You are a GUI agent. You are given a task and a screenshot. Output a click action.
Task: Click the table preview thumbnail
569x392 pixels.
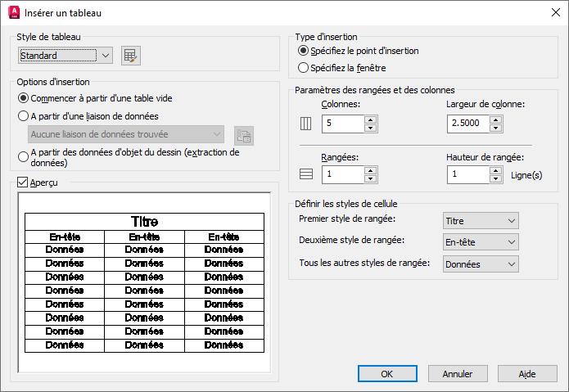coord(144,282)
